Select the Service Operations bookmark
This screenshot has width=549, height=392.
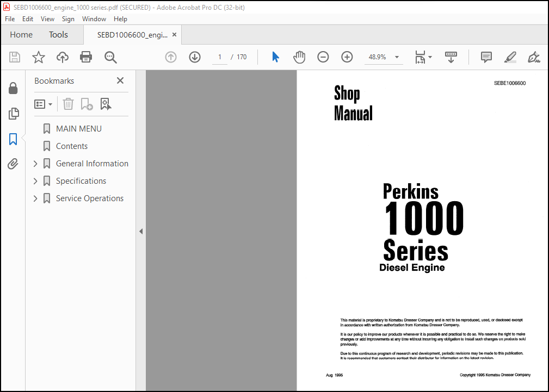point(90,198)
